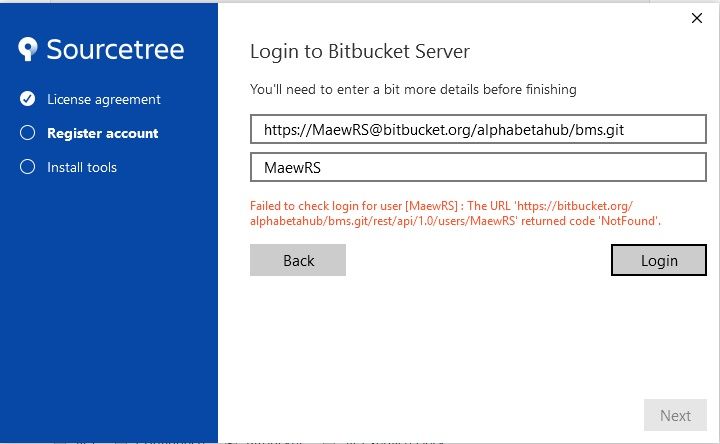Click the Login to Bitbucket Server heading

pyautogui.click(x=360, y=51)
